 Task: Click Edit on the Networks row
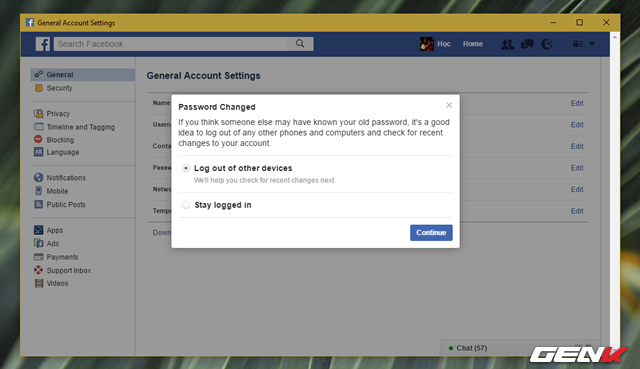coord(577,189)
